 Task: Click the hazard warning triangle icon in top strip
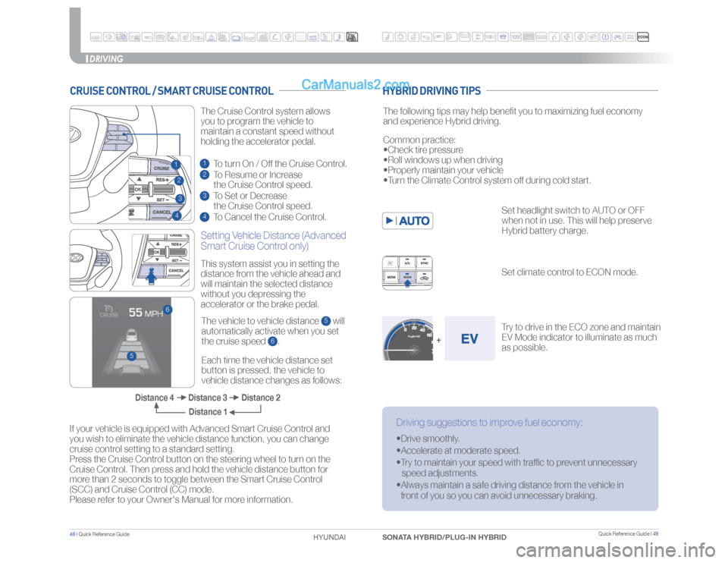(x=211, y=36)
